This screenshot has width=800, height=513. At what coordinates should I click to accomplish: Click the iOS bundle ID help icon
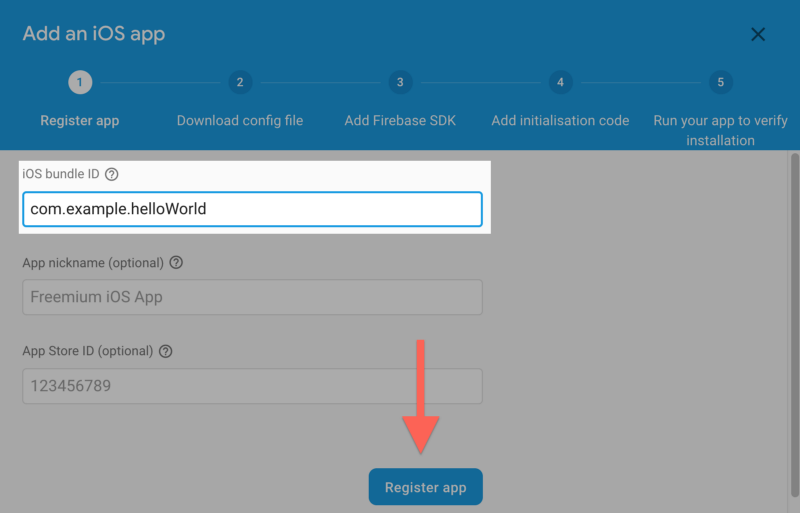click(x=111, y=174)
